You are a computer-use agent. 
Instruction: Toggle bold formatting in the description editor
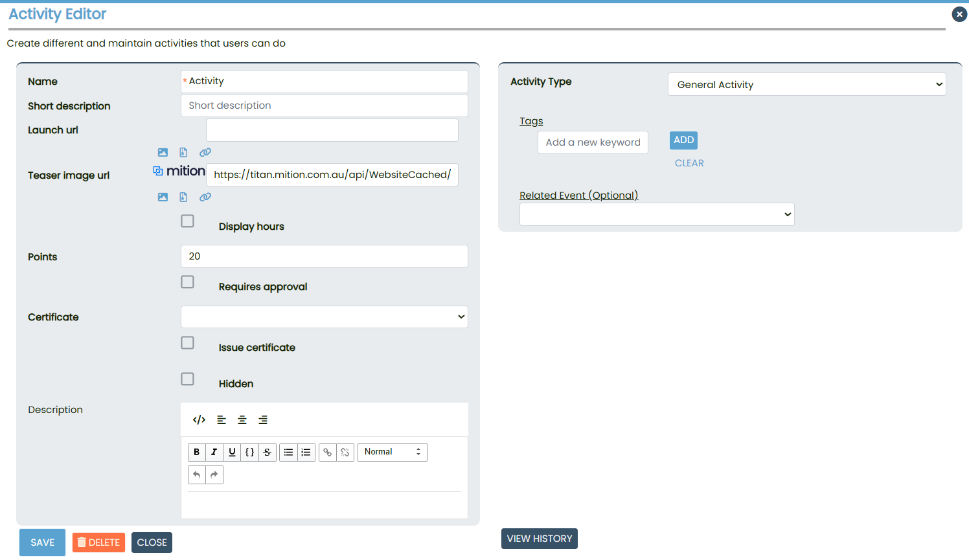point(197,453)
